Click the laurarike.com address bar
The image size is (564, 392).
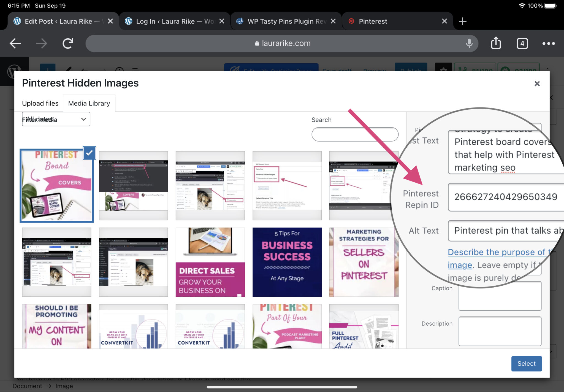coord(282,43)
